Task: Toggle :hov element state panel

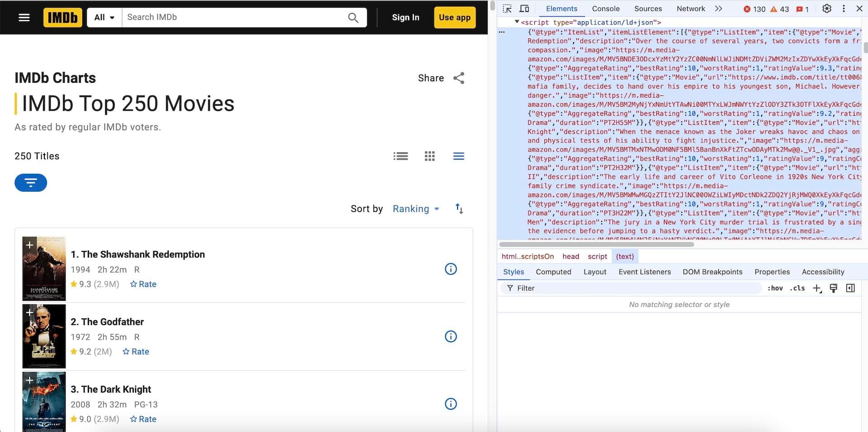Action: click(x=775, y=288)
